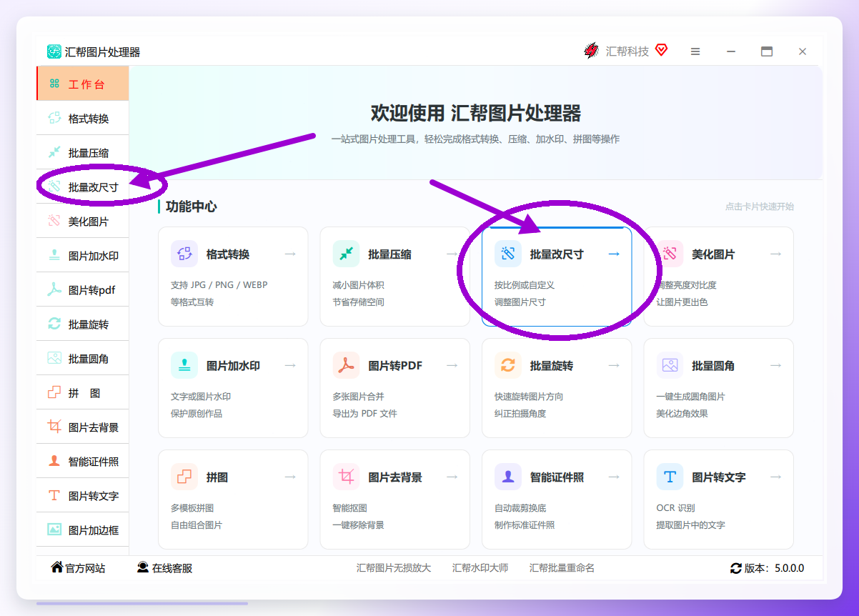This screenshot has height=616, width=859.
Task: Click 一键生成圆角图片 description text
Action: click(690, 396)
